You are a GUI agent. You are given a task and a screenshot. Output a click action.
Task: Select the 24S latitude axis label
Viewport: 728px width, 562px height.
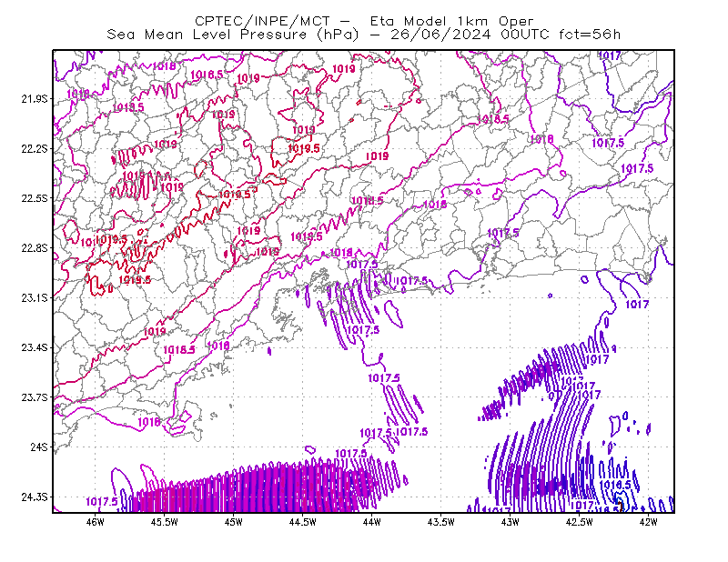(39, 447)
